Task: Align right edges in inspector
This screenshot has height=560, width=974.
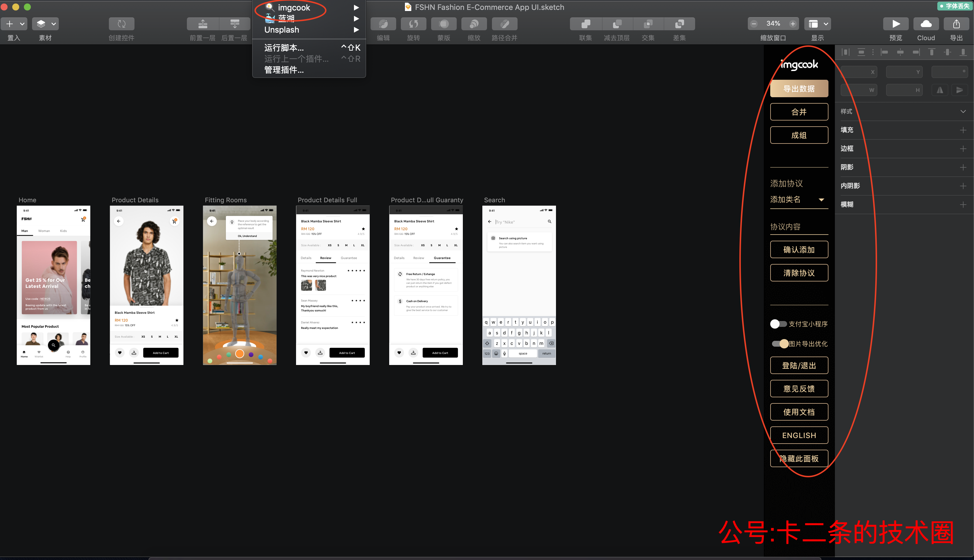Action: pyautogui.click(x=916, y=52)
